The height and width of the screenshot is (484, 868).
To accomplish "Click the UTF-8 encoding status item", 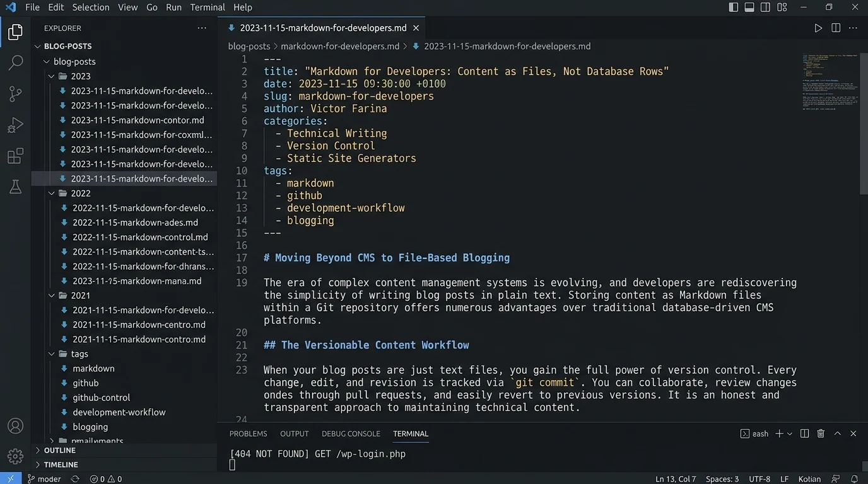I will 759,479.
